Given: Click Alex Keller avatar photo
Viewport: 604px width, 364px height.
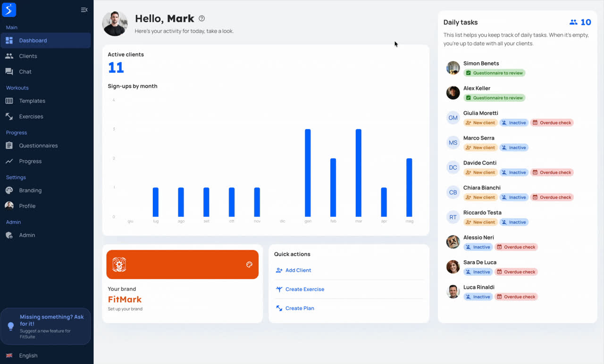Looking at the screenshot, I should [453, 93].
